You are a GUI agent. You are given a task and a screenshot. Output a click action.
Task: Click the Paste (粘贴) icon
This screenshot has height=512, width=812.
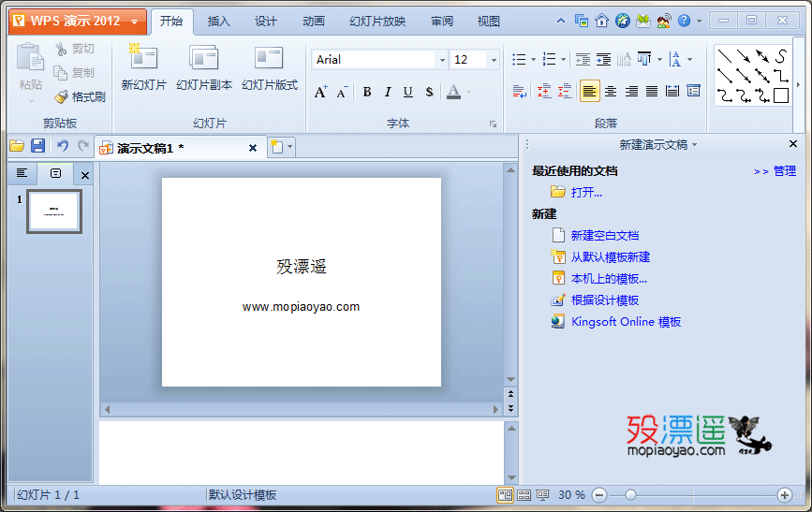pyautogui.click(x=30, y=58)
